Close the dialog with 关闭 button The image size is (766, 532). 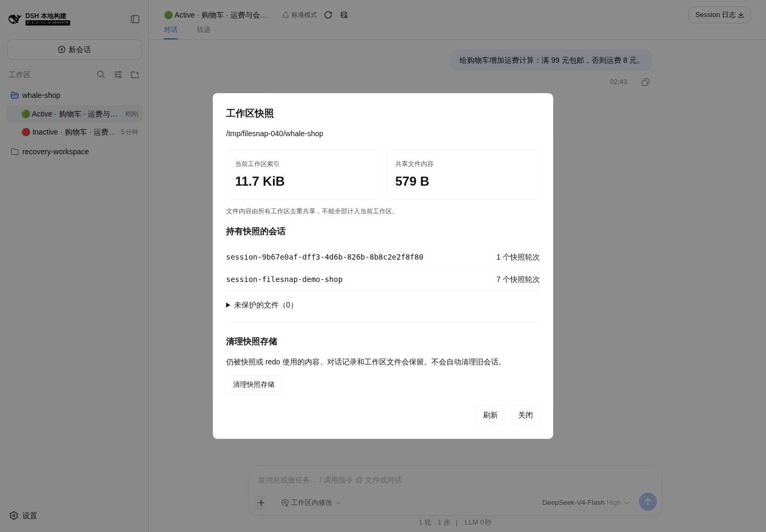click(x=526, y=415)
